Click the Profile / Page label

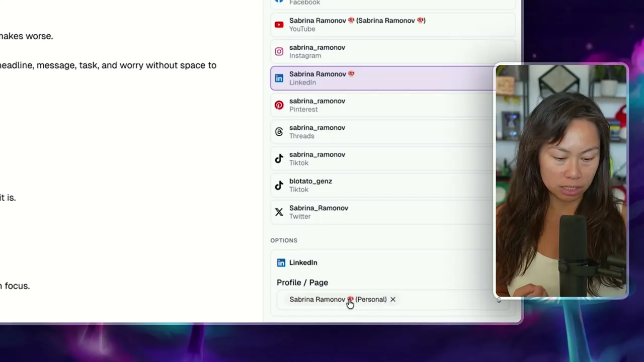pyautogui.click(x=302, y=283)
